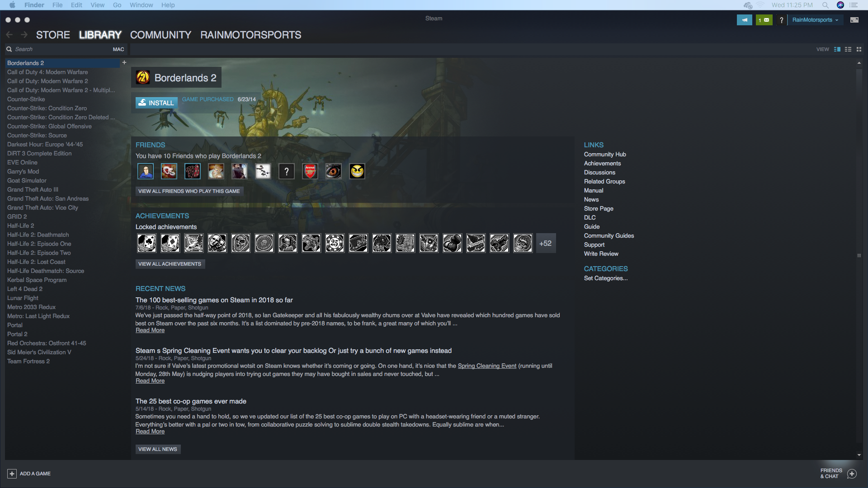Screen dimensions: 868x488
Task: Open the Community Hub link
Action: (605, 154)
